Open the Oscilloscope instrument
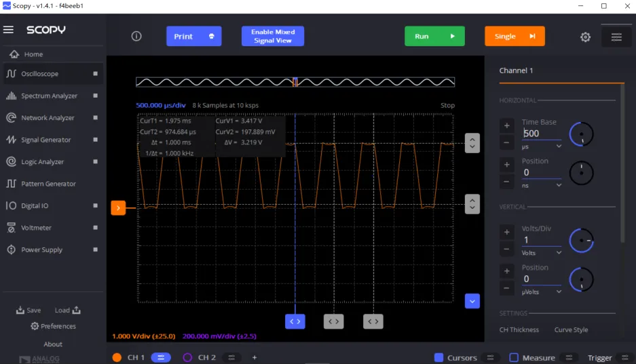This screenshot has width=636, height=364. (x=53, y=74)
